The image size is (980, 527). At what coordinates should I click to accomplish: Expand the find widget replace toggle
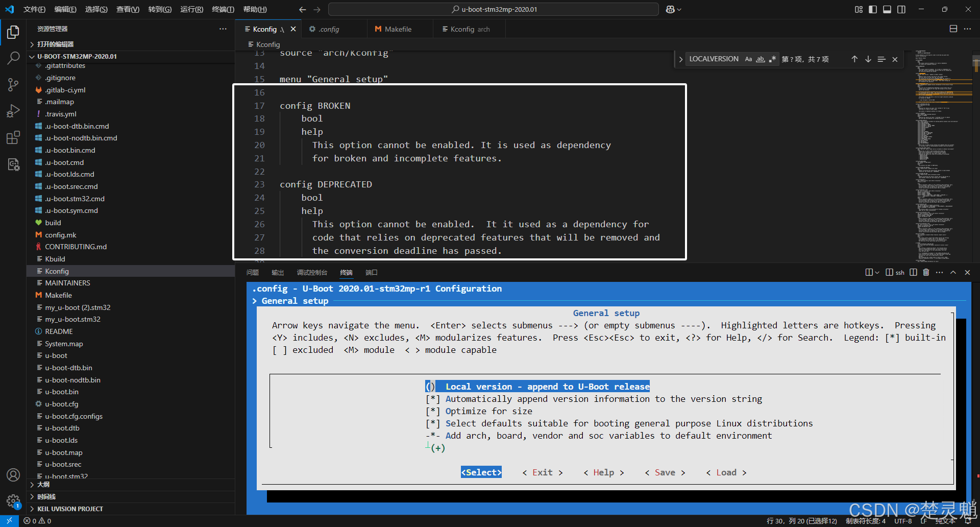click(680, 59)
